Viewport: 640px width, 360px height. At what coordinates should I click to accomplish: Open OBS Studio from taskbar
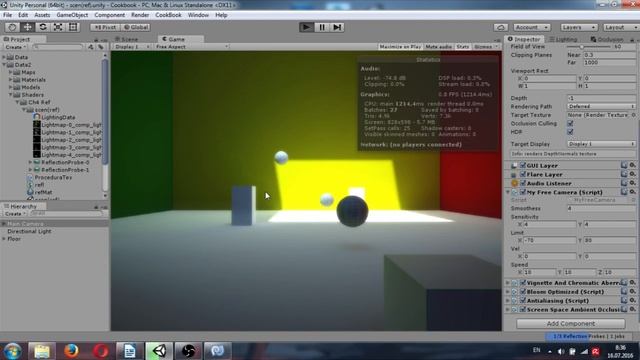coord(188,351)
